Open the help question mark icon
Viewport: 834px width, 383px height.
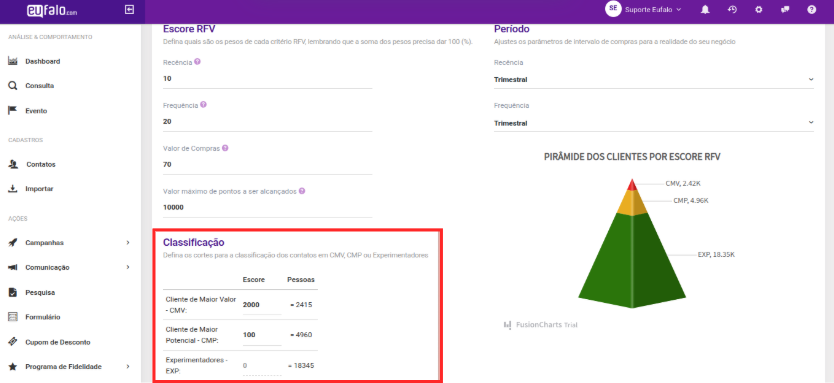(812, 10)
